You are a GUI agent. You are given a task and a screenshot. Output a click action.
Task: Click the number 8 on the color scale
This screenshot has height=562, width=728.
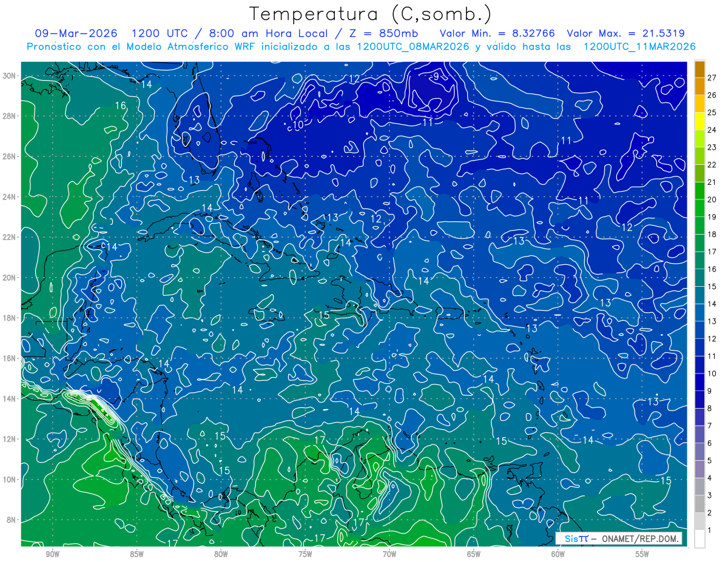point(710,409)
